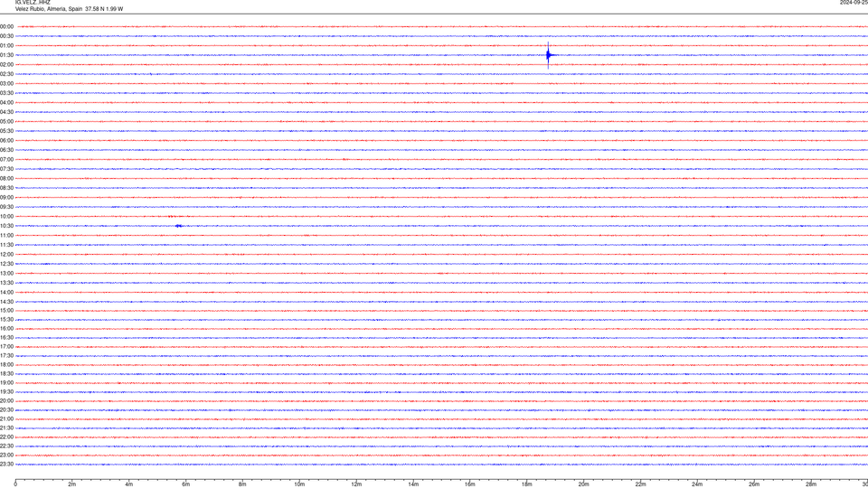Screen dimensions: 868x488
Task: Select the station location text 'Velez Rubio, Almeria, Spain'
Action: pyautogui.click(x=49, y=9)
